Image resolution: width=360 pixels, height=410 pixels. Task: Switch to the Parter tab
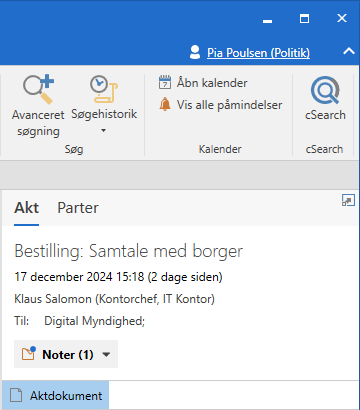(x=78, y=208)
